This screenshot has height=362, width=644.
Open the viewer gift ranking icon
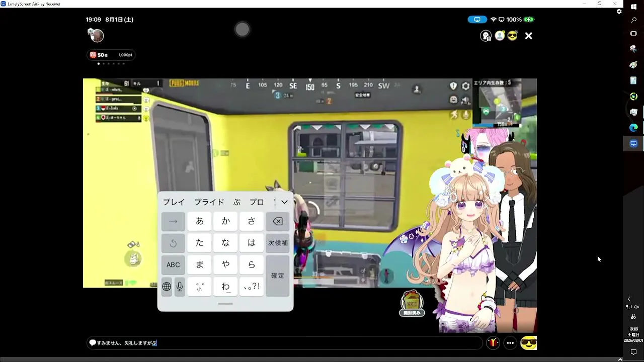tap(486, 36)
